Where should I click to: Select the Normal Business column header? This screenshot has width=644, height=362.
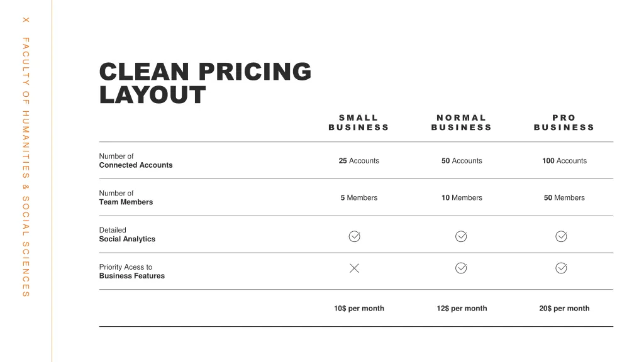pos(462,123)
